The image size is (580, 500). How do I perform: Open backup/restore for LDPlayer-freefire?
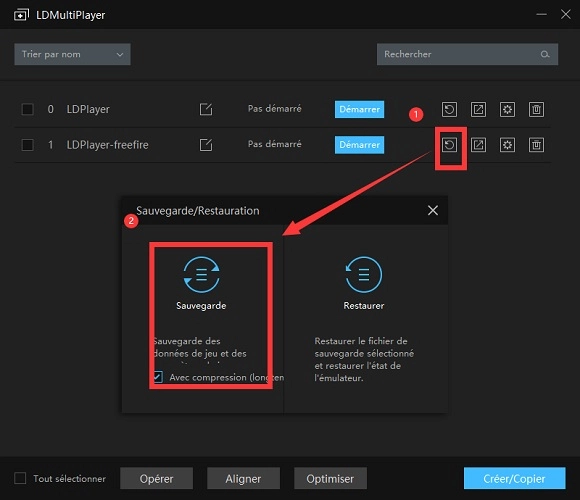pyautogui.click(x=449, y=145)
